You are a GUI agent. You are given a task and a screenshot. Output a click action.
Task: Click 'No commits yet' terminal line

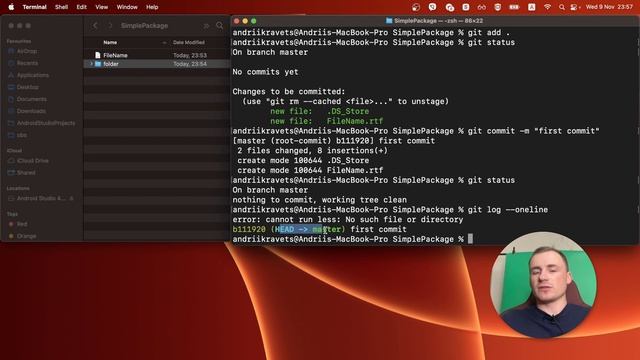tap(265, 72)
